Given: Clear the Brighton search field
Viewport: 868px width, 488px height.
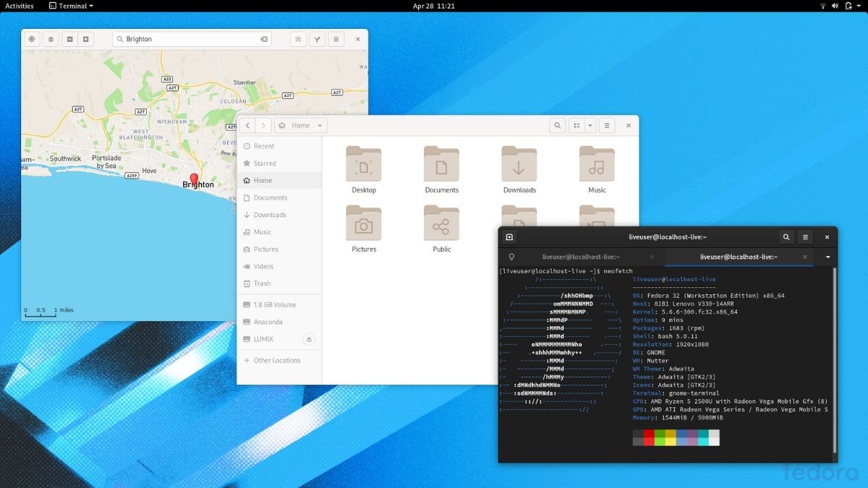Looking at the screenshot, I should [263, 39].
